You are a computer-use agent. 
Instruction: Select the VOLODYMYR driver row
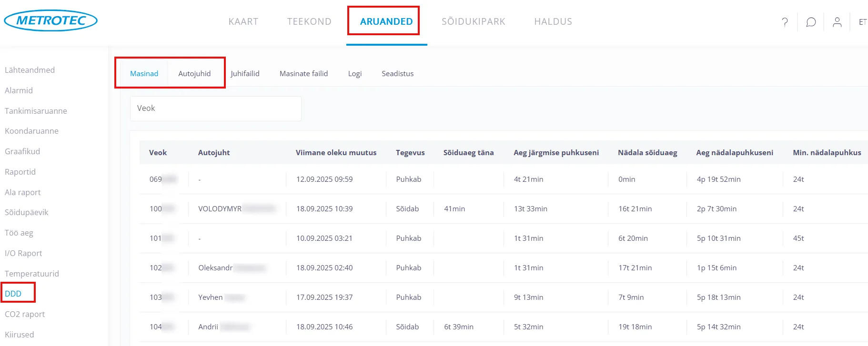(x=220, y=208)
